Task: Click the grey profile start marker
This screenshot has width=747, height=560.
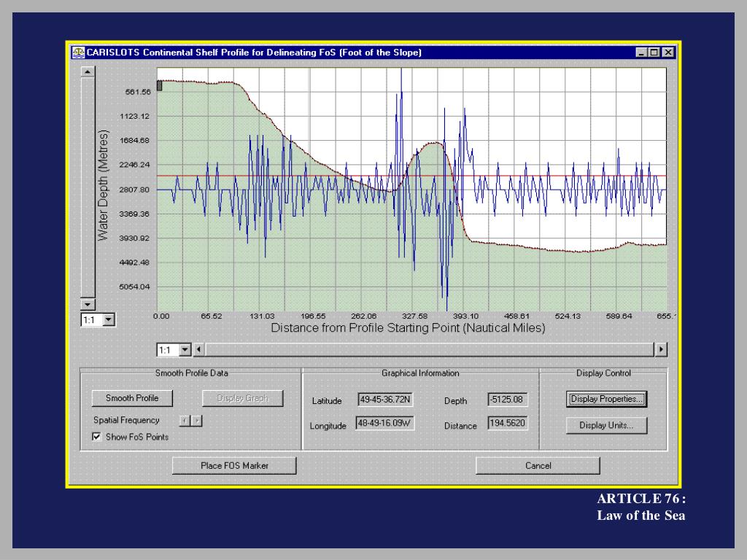Action: click(x=160, y=86)
